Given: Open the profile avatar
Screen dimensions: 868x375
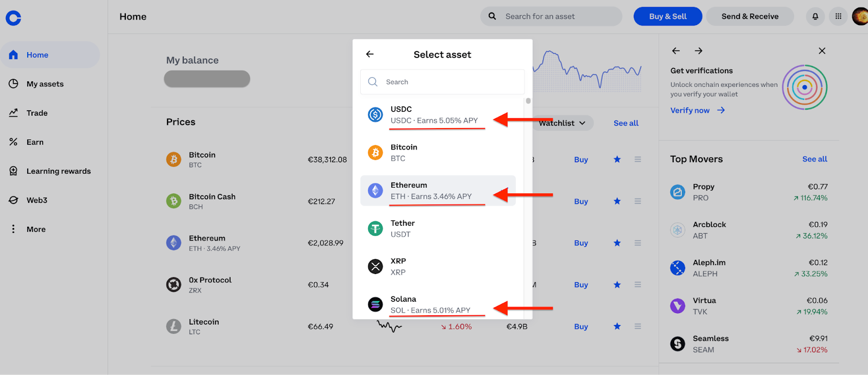Looking at the screenshot, I should [x=860, y=16].
